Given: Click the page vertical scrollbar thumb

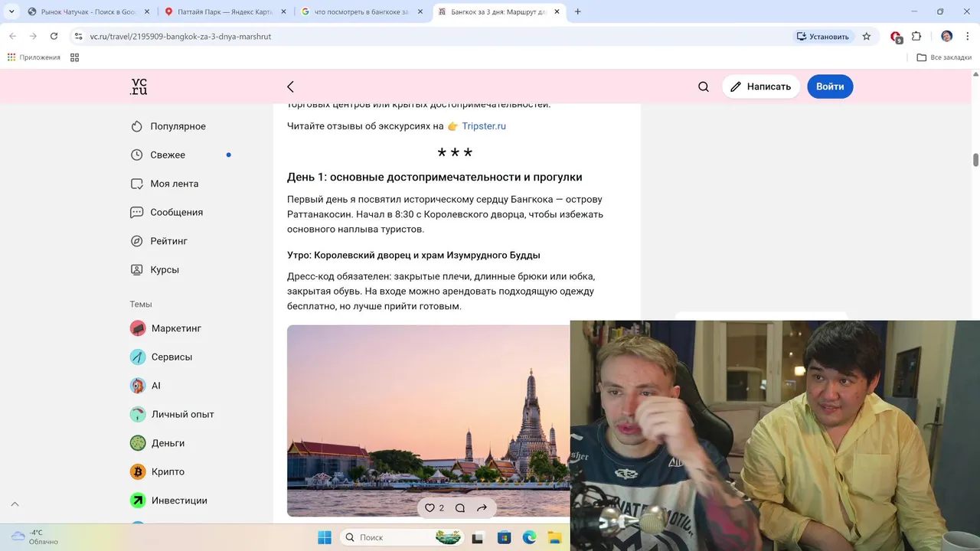Looking at the screenshot, I should [x=975, y=159].
